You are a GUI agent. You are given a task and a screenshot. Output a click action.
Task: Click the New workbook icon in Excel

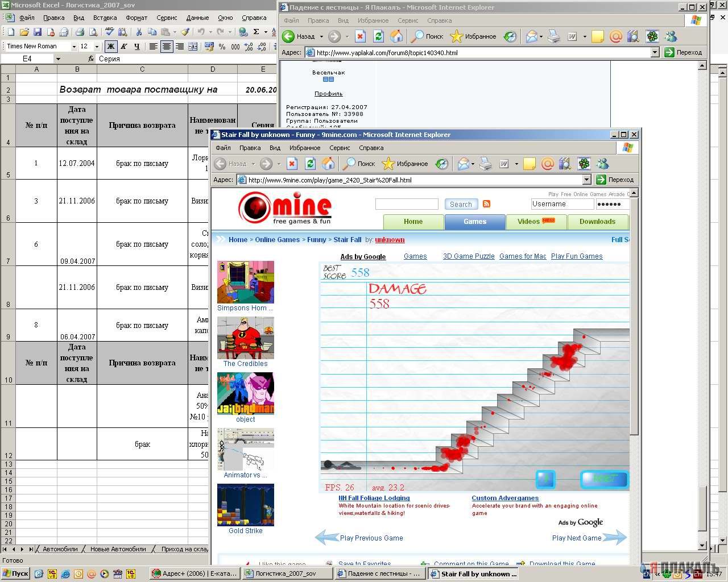click(11, 32)
